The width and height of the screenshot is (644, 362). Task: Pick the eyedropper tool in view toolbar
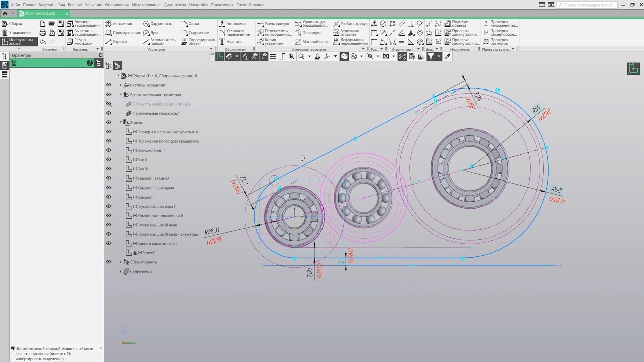pyautogui.click(x=447, y=57)
